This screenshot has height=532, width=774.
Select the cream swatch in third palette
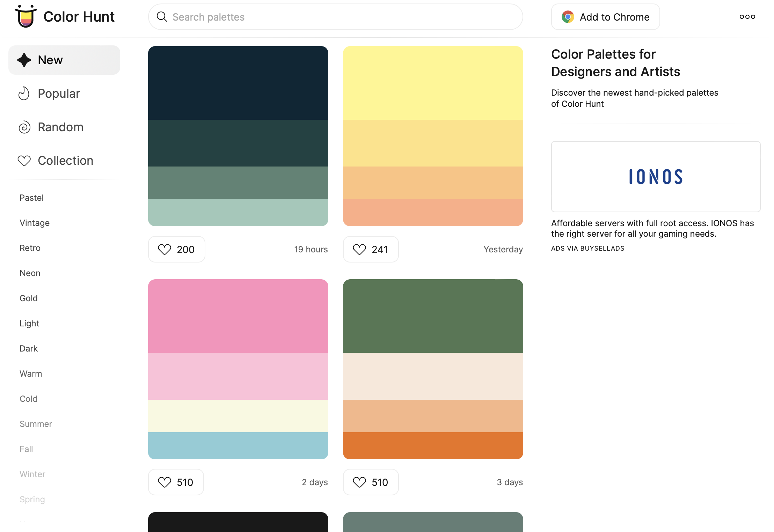coord(238,416)
